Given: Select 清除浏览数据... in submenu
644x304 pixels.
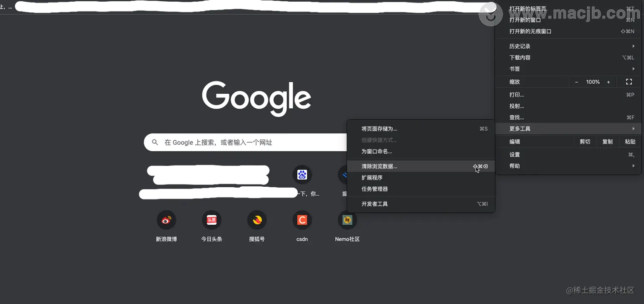Looking at the screenshot, I should (x=421, y=166).
